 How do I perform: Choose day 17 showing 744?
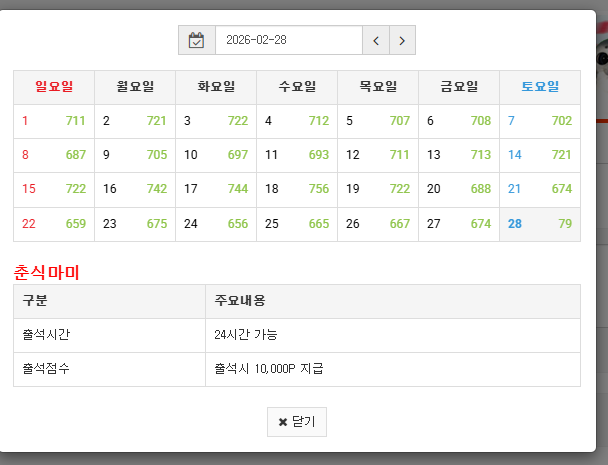click(215, 189)
